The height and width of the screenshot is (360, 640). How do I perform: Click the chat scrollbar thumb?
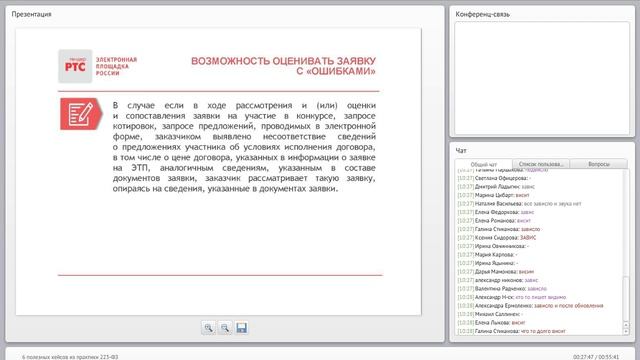click(x=626, y=299)
